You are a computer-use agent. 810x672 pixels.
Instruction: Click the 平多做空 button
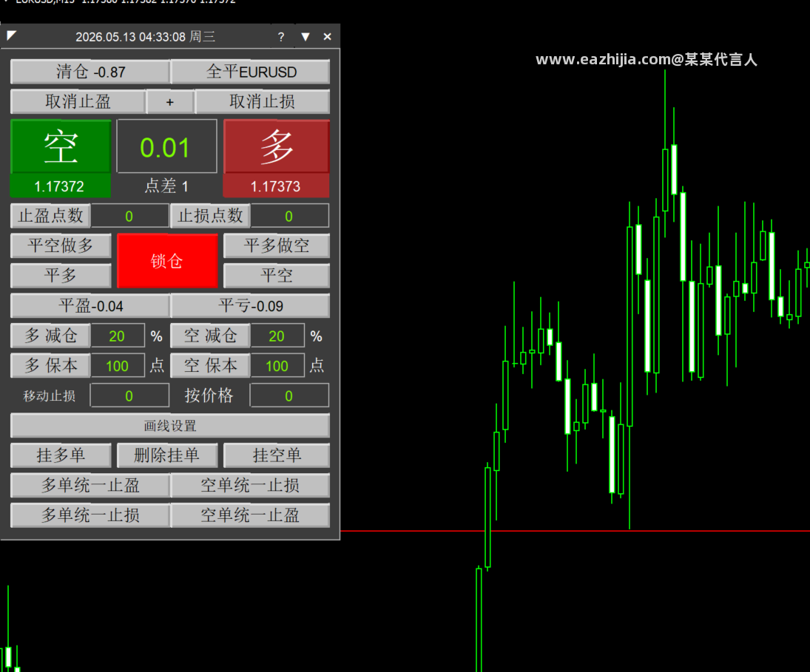pyautogui.click(x=277, y=245)
